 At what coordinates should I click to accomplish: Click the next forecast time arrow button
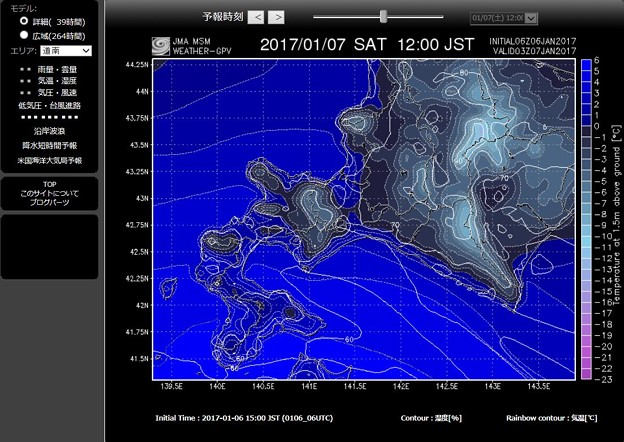[277, 17]
